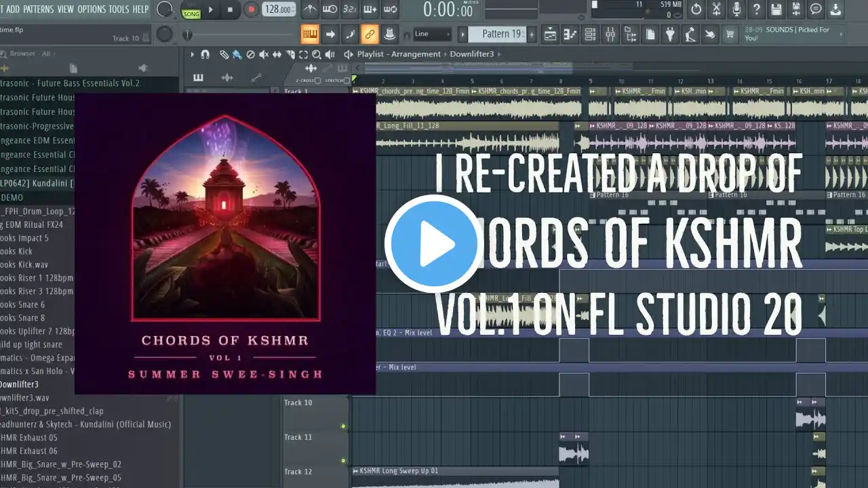The width and height of the screenshot is (868, 488).
Task: Click the transport Play button
Action: tap(211, 9)
